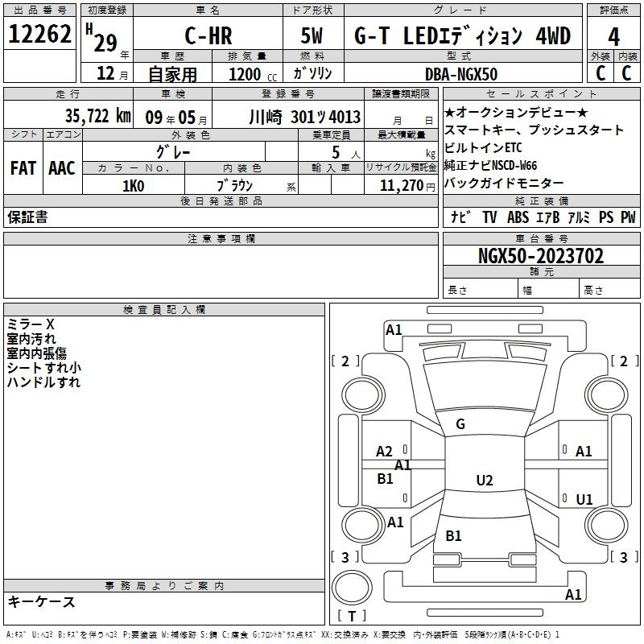Click inspector note ミラー X
Viewport: 644px width, 644px height.
coord(31,324)
